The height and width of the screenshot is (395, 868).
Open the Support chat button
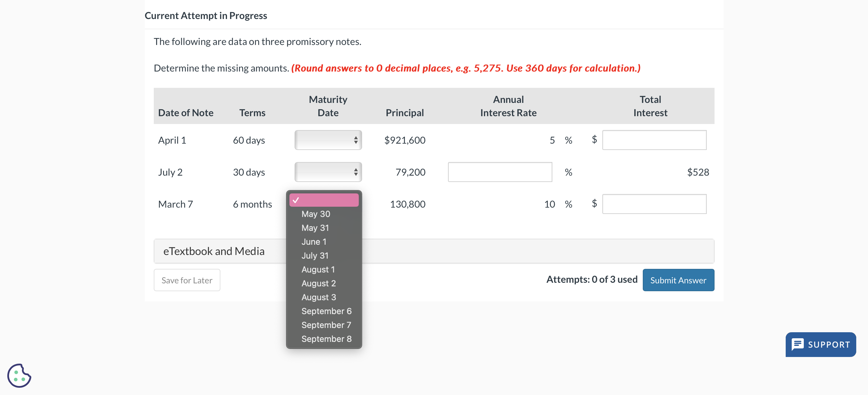point(820,344)
